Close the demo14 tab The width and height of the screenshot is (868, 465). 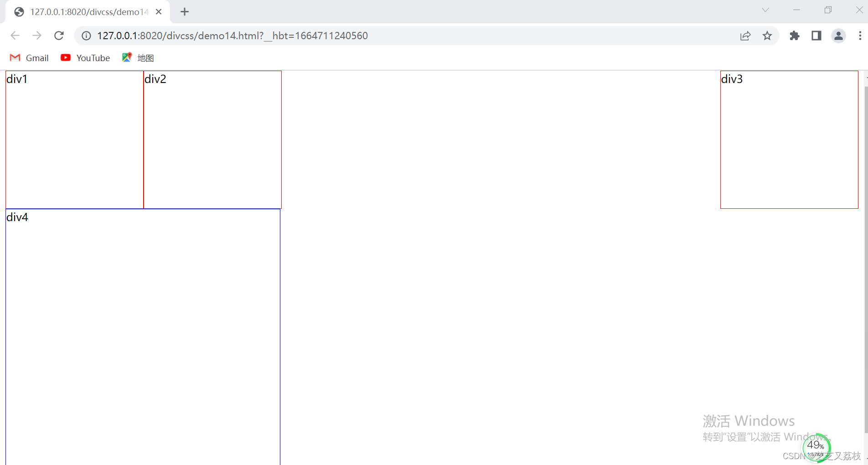[159, 12]
